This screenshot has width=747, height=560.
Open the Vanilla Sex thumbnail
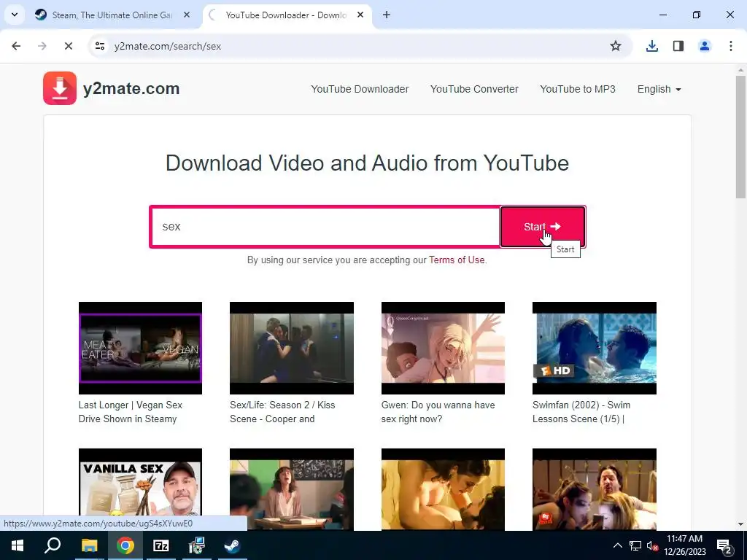click(140, 489)
